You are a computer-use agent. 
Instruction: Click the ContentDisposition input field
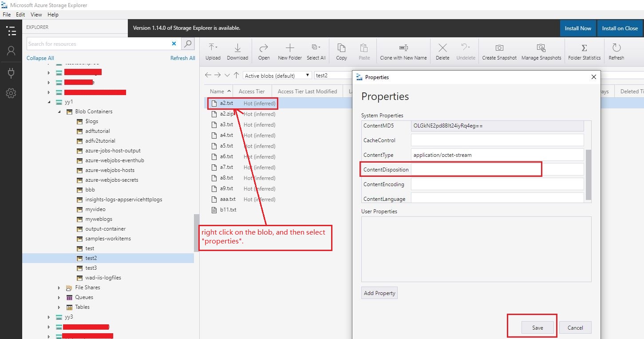point(497,169)
